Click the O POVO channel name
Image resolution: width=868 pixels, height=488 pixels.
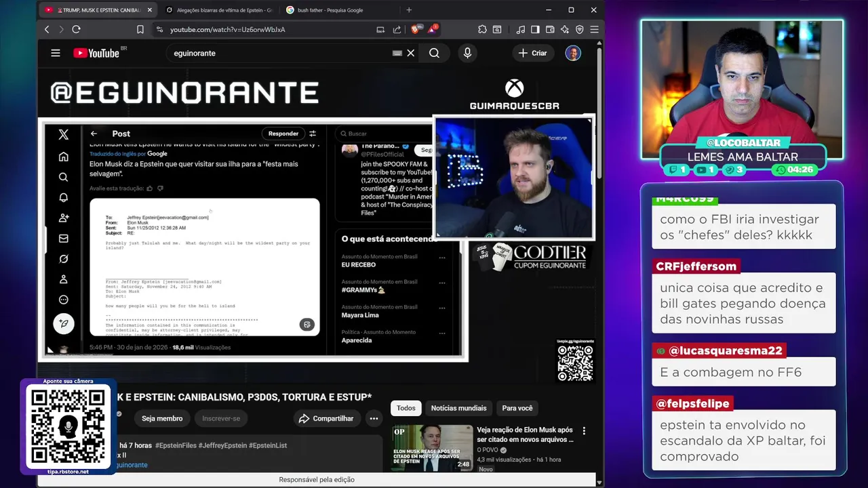pyautogui.click(x=487, y=450)
